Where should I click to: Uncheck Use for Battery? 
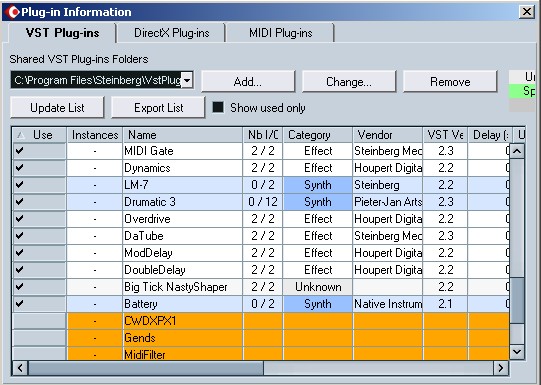tap(20, 304)
